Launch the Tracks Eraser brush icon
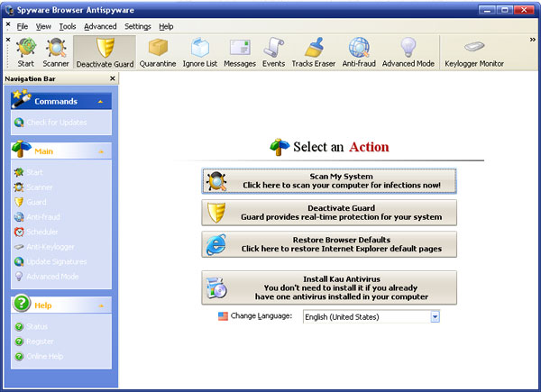 tap(313, 53)
